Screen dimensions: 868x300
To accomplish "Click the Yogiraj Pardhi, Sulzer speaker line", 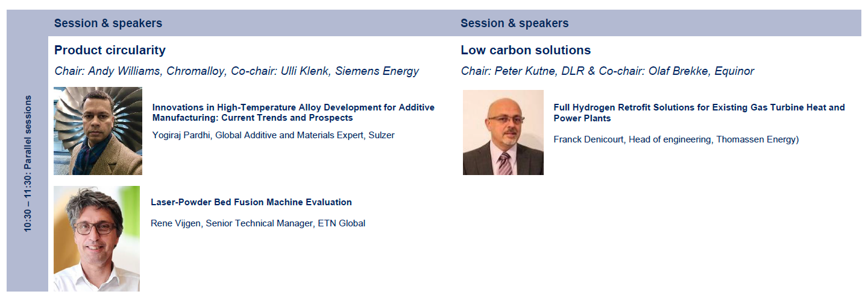I will (273, 135).
